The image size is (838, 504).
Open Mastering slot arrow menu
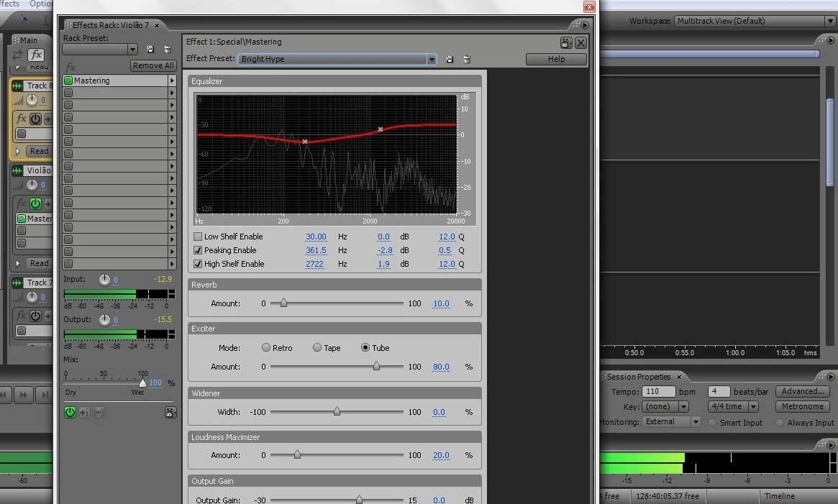[172, 81]
